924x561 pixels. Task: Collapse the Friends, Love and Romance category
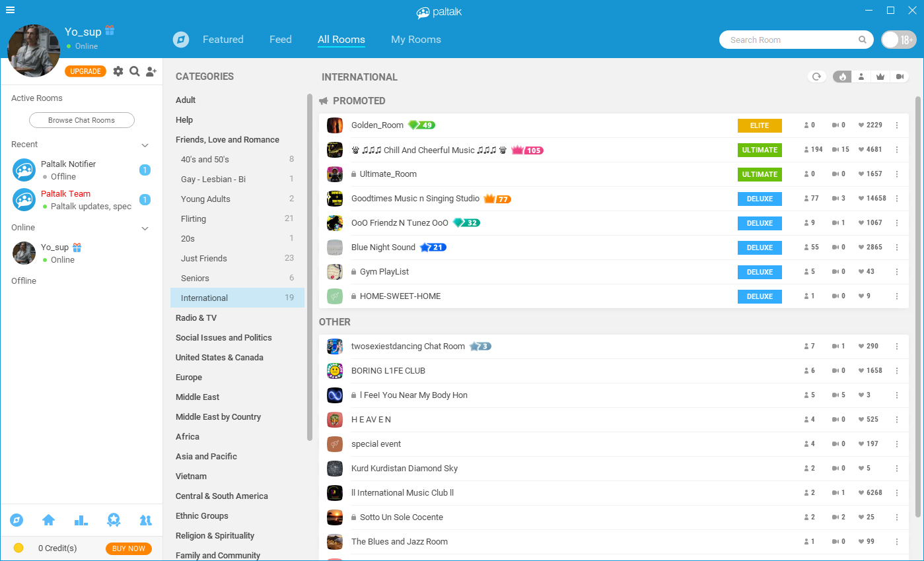227,140
